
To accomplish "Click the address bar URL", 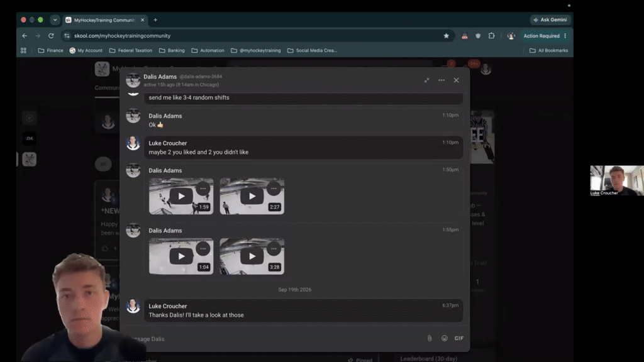I will pyautogui.click(x=123, y=36).
